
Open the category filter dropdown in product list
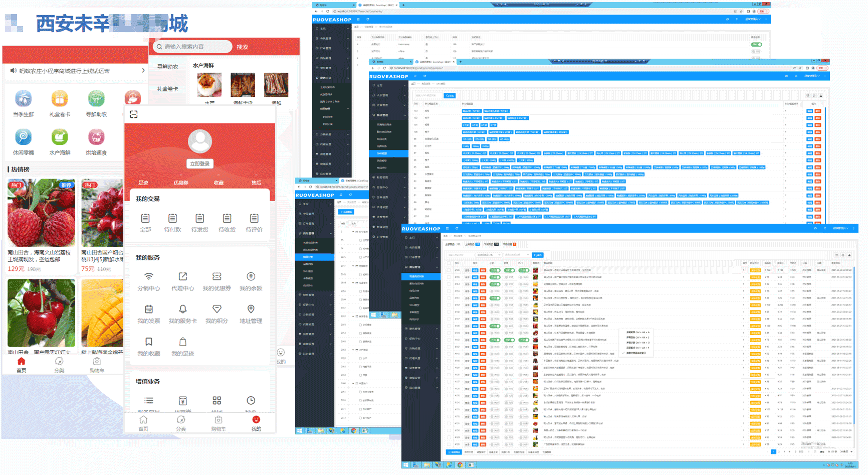(488, 255)
